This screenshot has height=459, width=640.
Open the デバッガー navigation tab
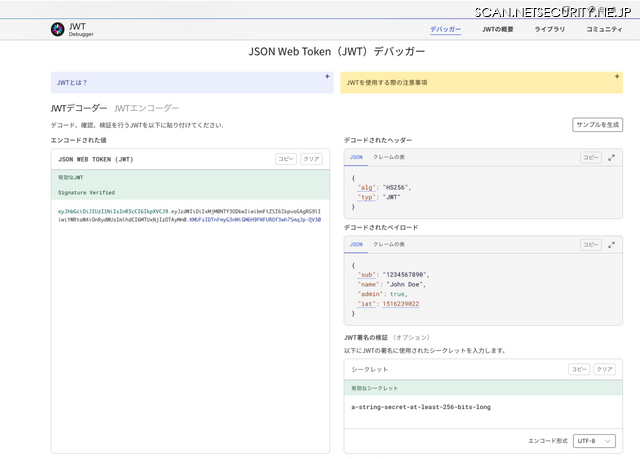(x=446, y=30)
